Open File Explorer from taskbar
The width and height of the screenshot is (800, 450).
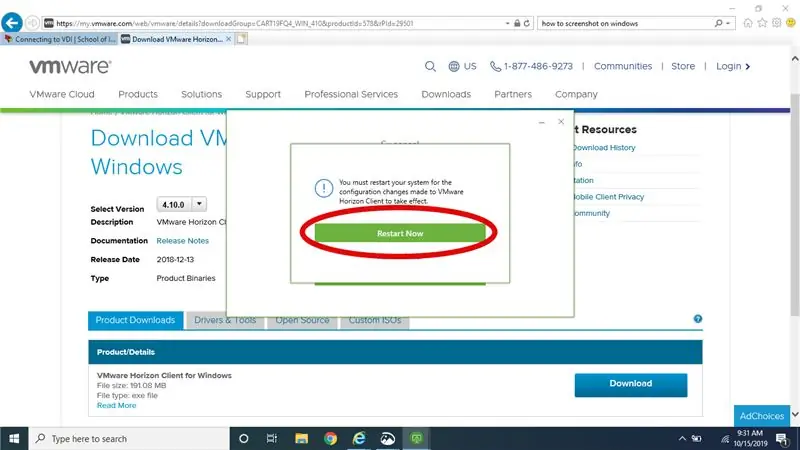(x=302, y=439)
